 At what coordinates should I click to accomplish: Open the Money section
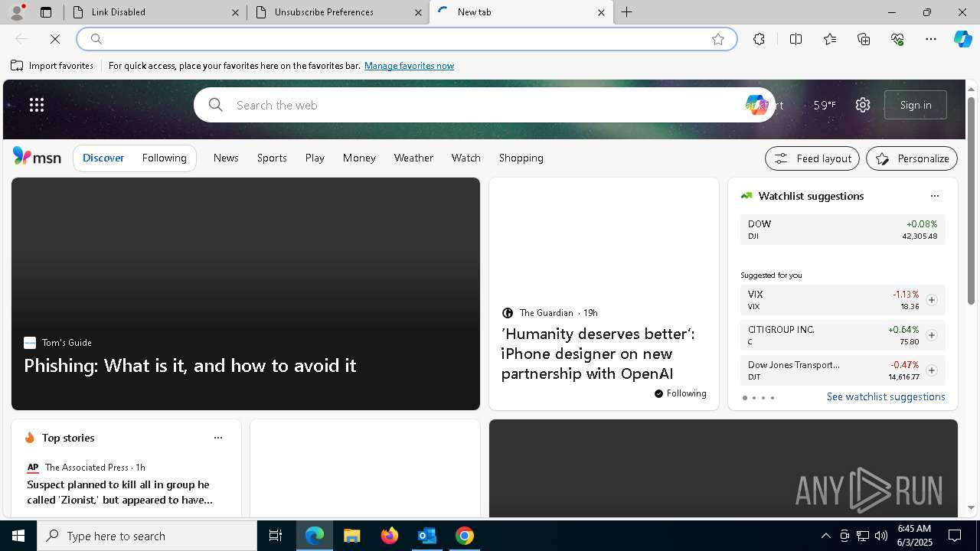359,158
